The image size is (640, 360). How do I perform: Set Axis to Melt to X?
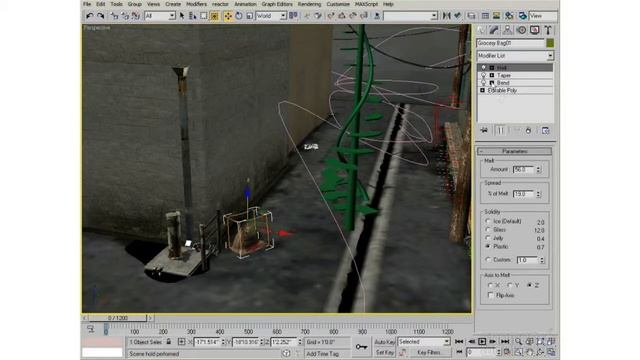[x=490, y=285]
